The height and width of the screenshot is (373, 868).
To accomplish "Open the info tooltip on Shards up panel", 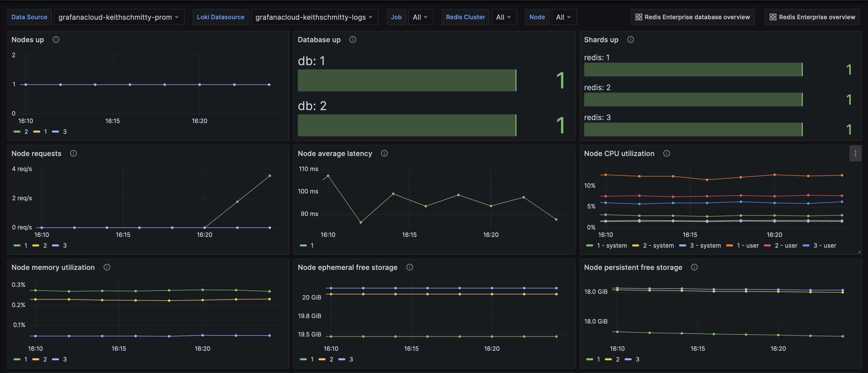I will click(630, 39).
